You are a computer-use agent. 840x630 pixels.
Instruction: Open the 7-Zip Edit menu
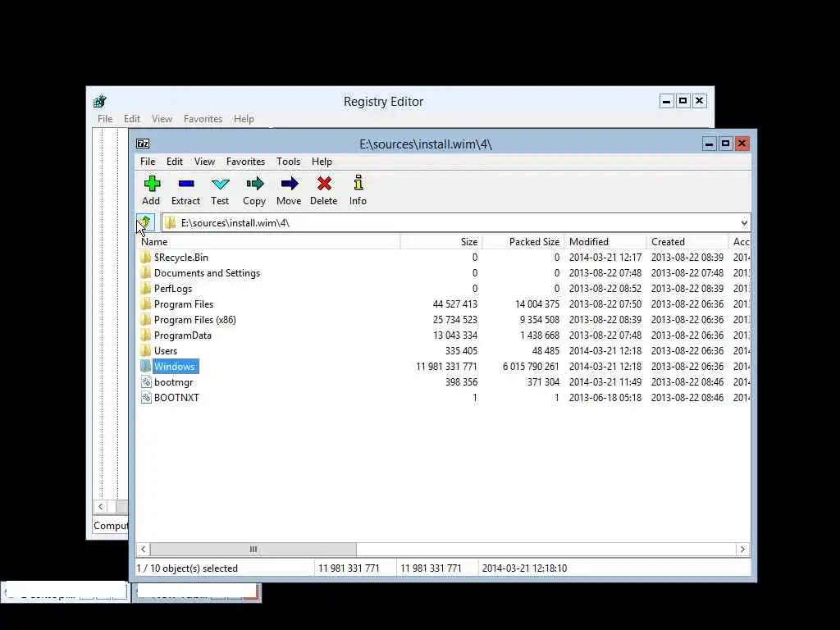tap(174, 162)
